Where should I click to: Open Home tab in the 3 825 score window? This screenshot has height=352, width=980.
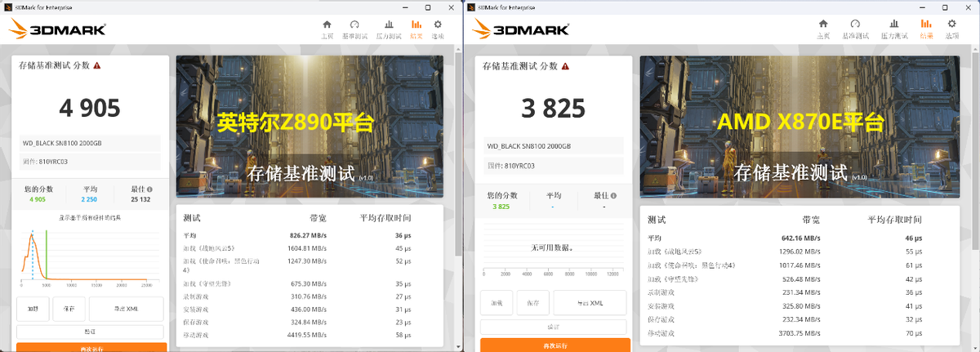point(823,29)
